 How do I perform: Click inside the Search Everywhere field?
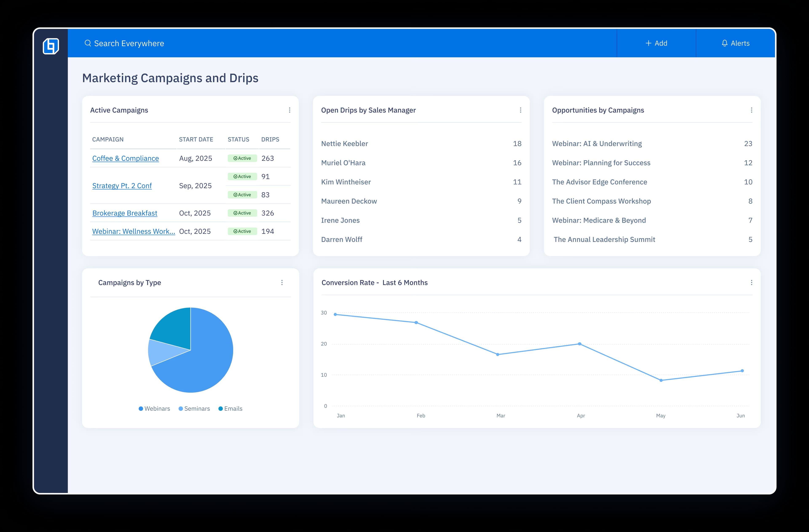point(129,43)
